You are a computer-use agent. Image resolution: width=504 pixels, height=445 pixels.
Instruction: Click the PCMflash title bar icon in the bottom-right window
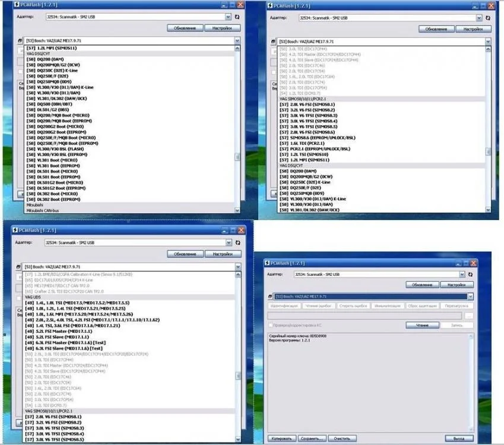coord(267,263)
